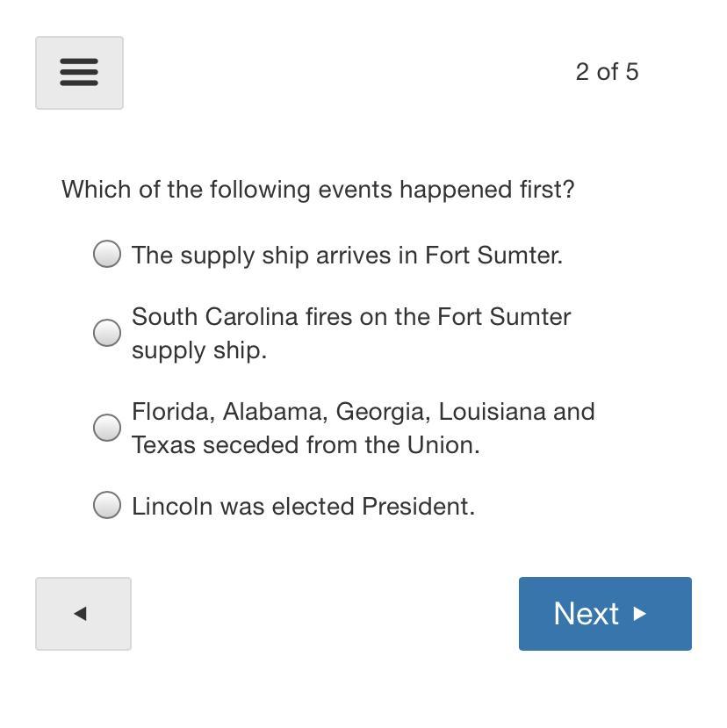Click the Next button
This screenshot has width=727, height=728.
coord(604,614)
